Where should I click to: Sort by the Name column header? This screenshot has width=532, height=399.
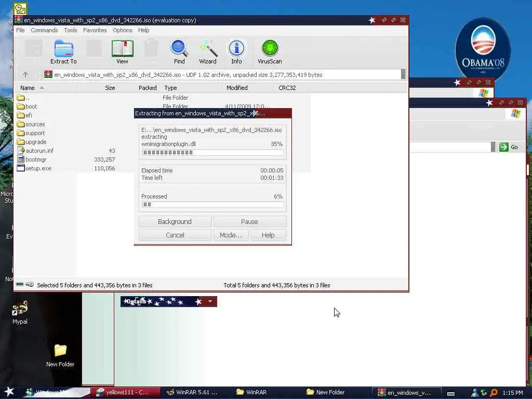pyautogui.click(x=46, y=88)
